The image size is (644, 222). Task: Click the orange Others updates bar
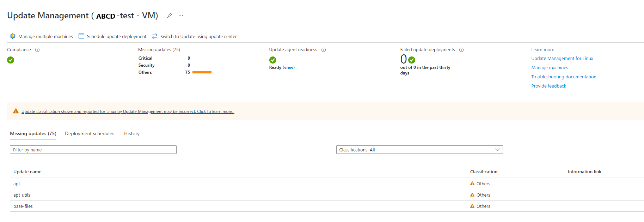point(202,72)
